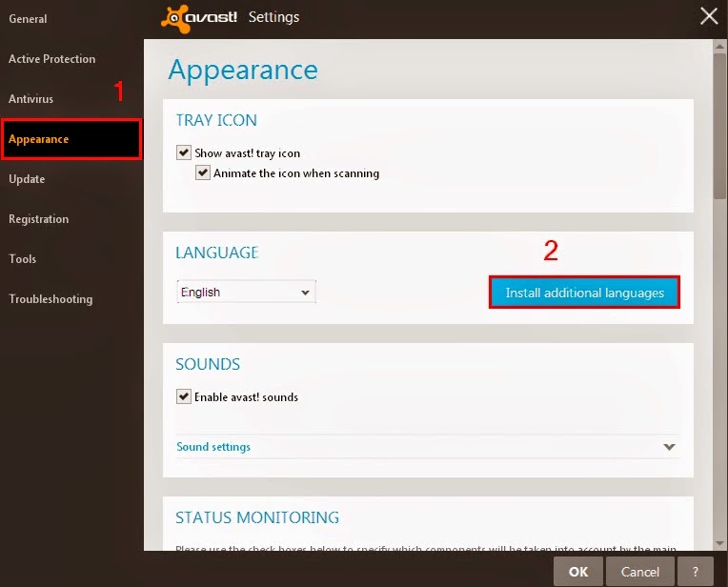Click the scrollbar up arrow
Screen dimensions: 728x587
(719, 47)
